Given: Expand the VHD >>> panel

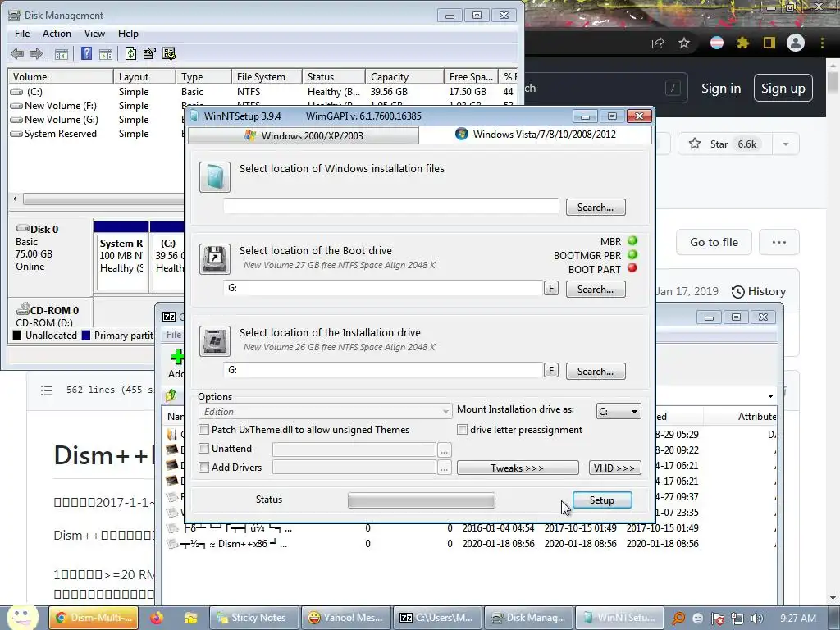Looking at the screenshot, I should click(x=614, y=468).
